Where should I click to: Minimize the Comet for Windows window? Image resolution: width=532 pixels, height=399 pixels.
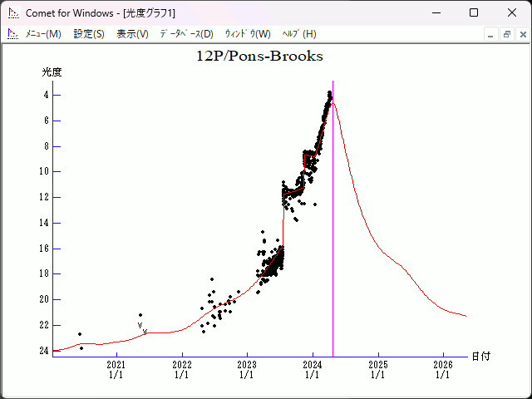436,13
